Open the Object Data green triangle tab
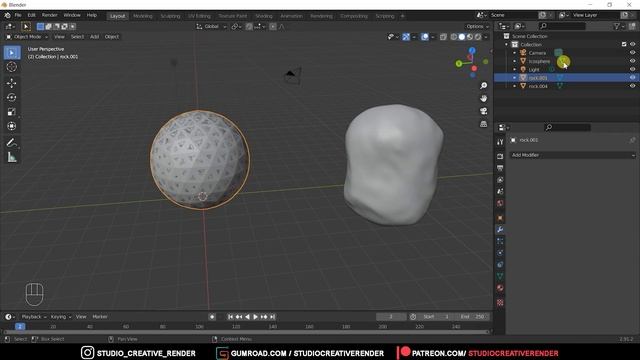The width and height of the screenshot is (640, 360). (500, 276)
